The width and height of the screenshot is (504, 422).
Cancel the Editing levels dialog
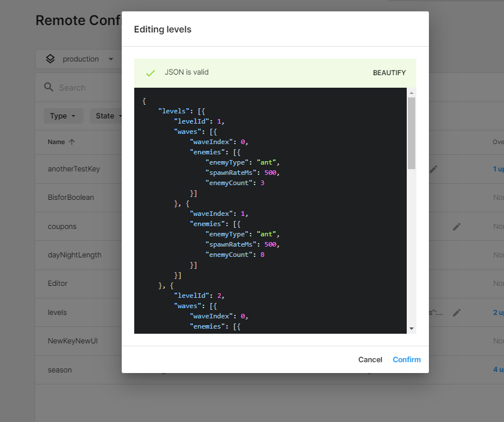370,359
